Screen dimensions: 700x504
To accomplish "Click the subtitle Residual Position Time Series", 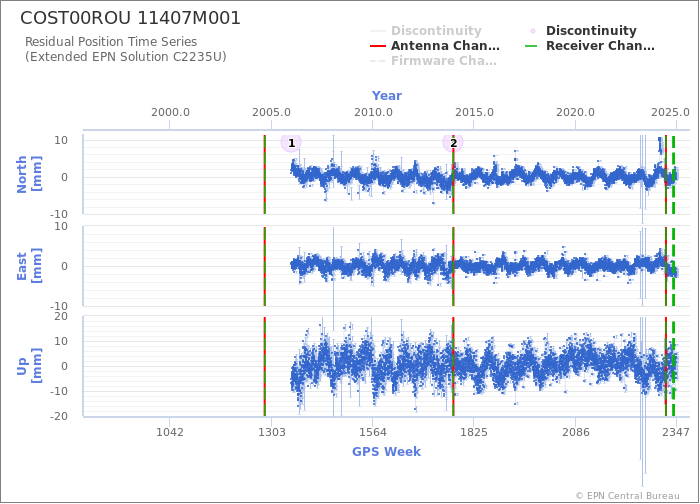I will [x=111, y=42].
